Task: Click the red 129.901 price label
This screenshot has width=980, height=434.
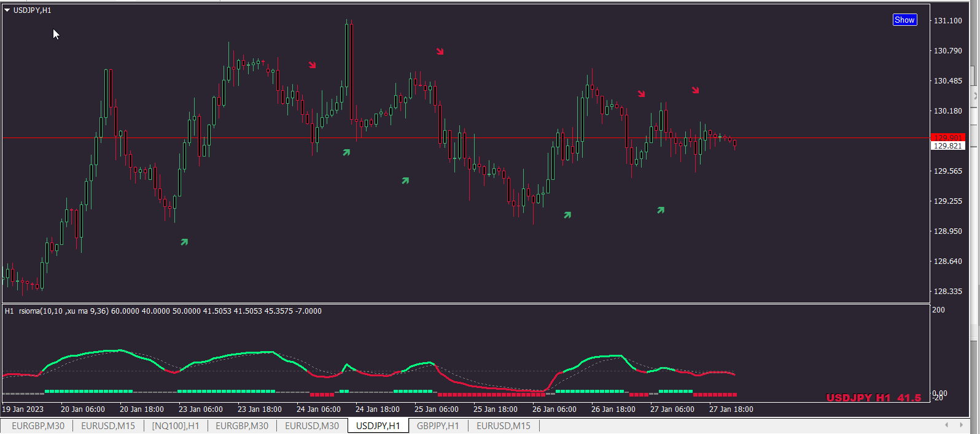Action: point(947,137)
